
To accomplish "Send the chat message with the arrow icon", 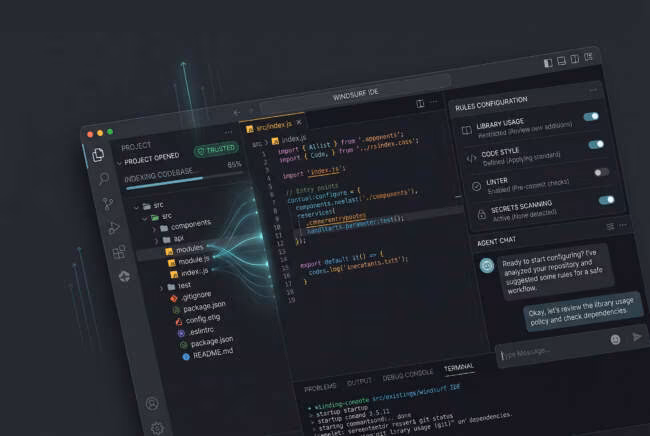I will [637, 337].
